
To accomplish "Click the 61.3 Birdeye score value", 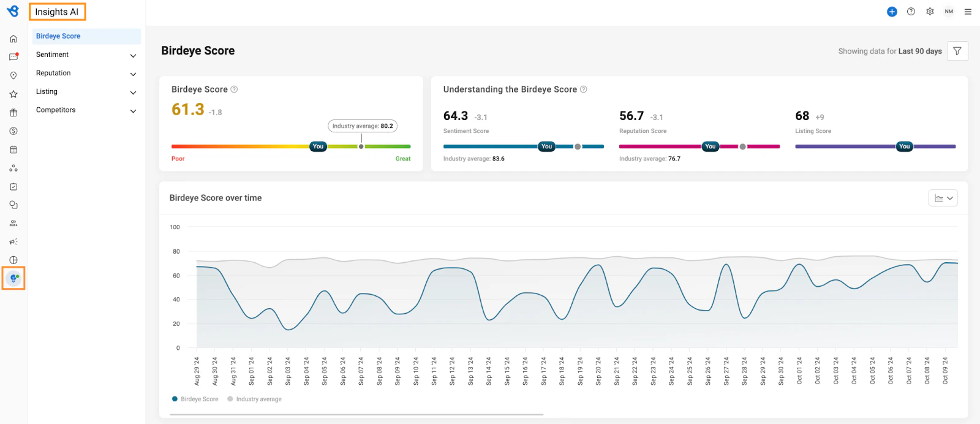I will [188, 109].
